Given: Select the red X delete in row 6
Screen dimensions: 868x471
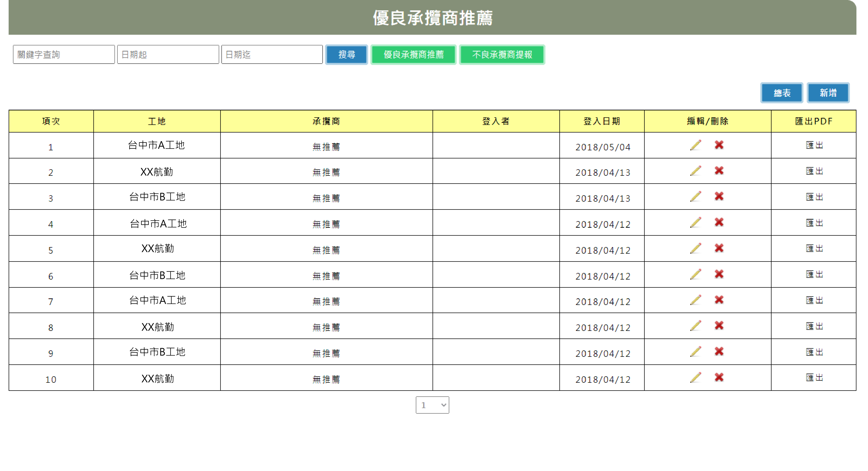Looking at the screenshot, I should (x=719, y=274).
